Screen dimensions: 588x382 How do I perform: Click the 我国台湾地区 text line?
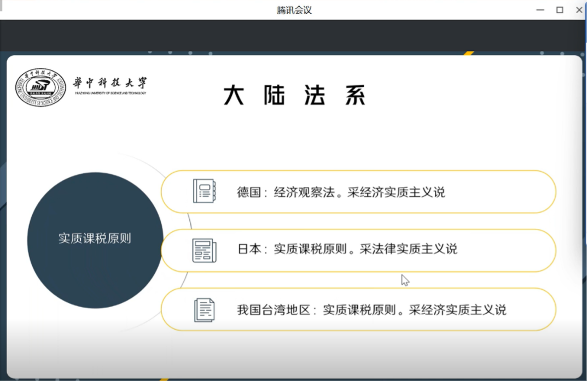[x=371, y=310]
